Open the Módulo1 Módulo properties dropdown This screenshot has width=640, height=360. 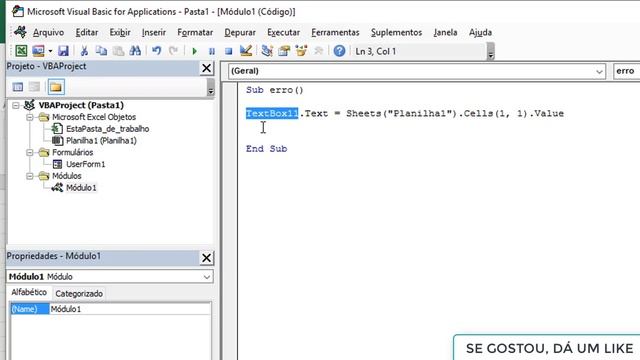click(110, 277)
